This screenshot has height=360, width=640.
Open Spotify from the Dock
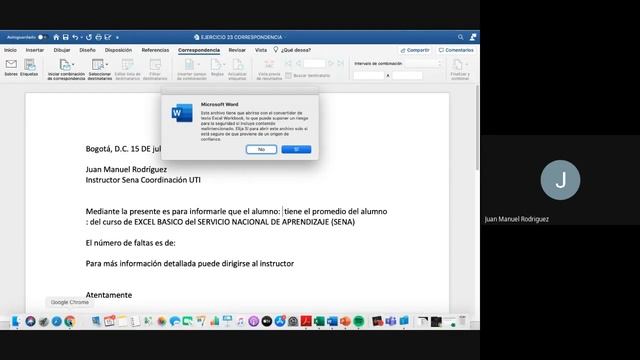click(358, 322)
